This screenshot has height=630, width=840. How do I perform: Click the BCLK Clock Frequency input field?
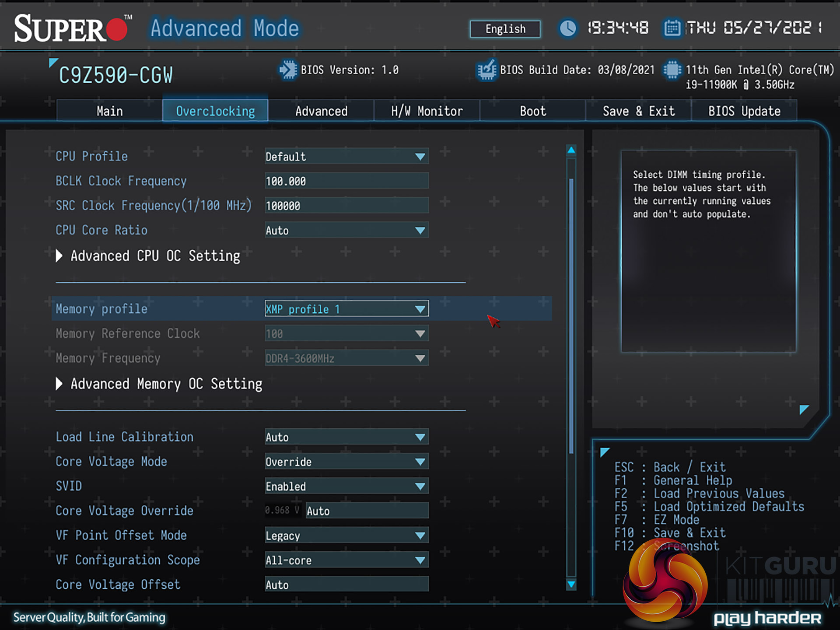coord(346,181)
